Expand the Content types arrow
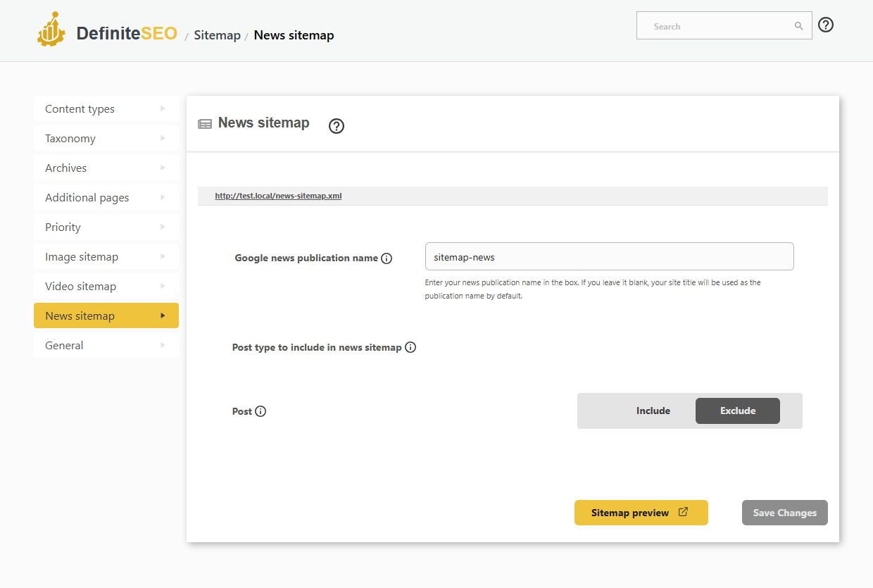873x588 pixels. point(163,108)
